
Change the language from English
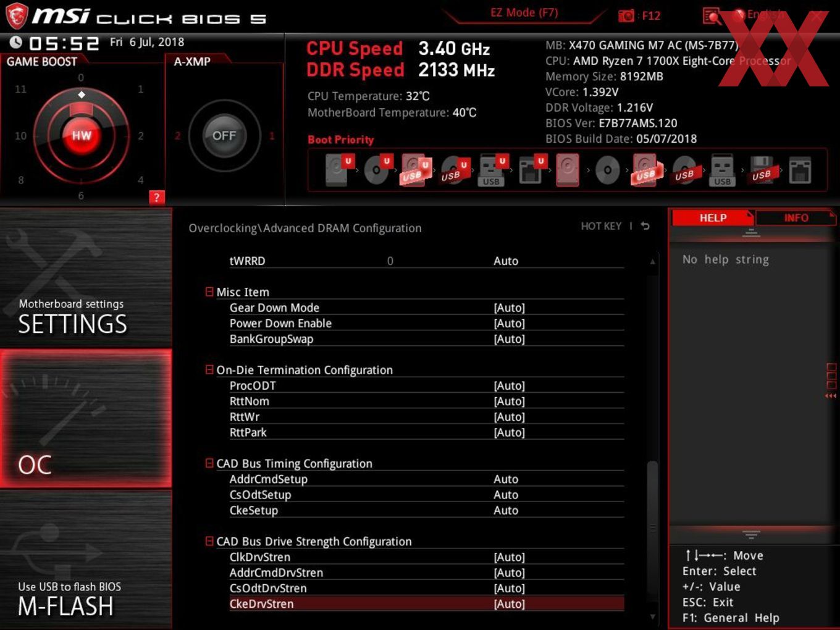pos(765,14)
